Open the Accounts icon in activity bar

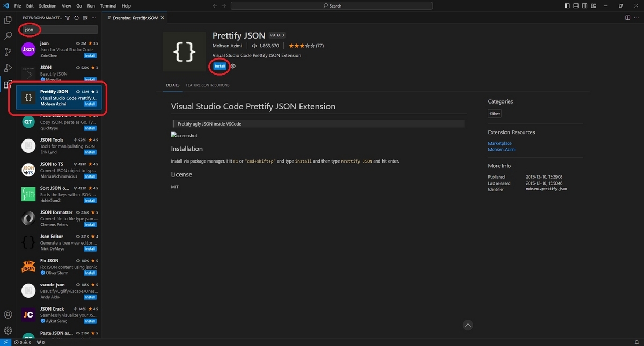click(x=8, y=314)
